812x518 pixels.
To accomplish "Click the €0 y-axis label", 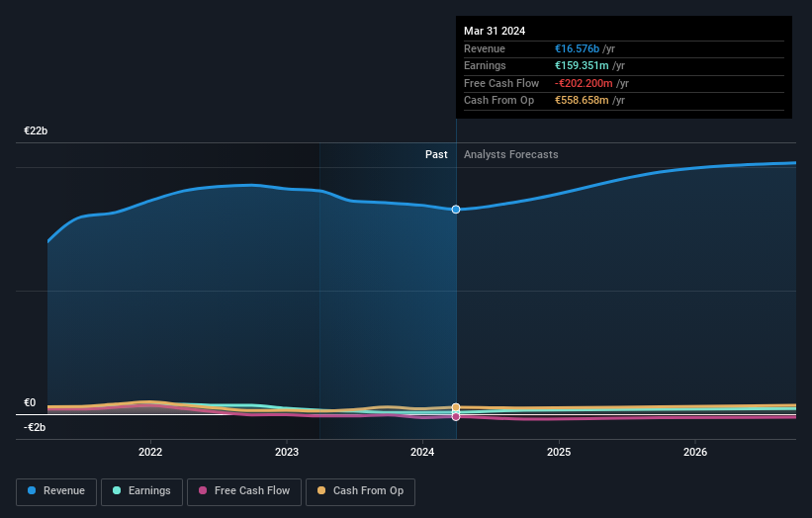I will click(30, 402).
